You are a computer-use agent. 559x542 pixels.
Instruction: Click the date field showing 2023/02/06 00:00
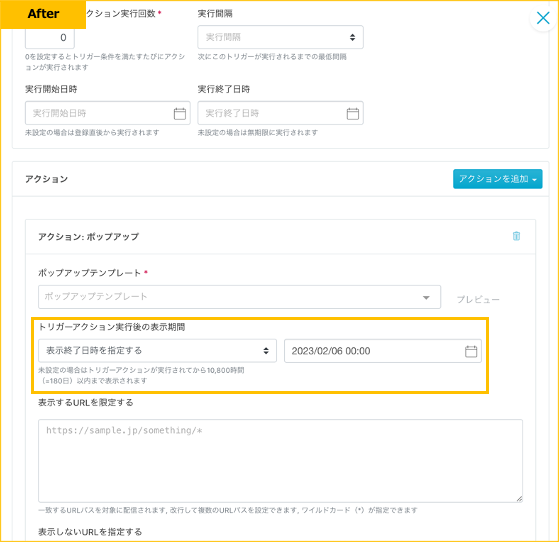[x=383, y=351]
